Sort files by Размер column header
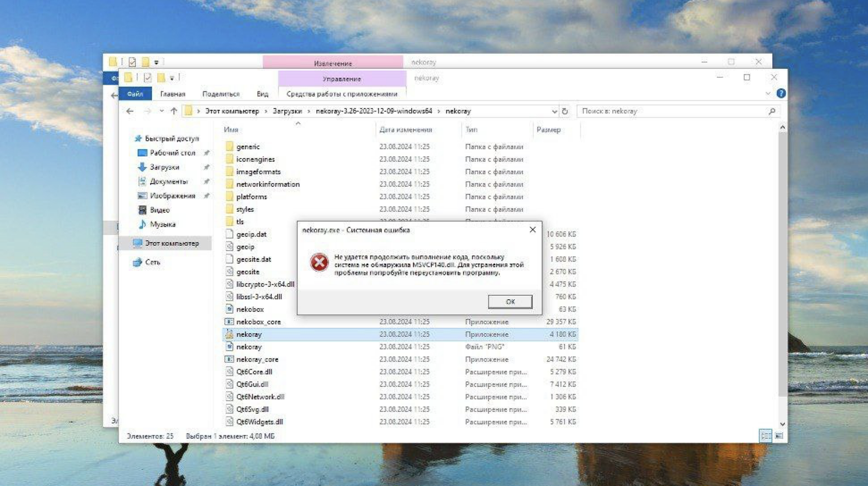The height and width of the screenshot is (486, 868). click(x=548, y=130)
